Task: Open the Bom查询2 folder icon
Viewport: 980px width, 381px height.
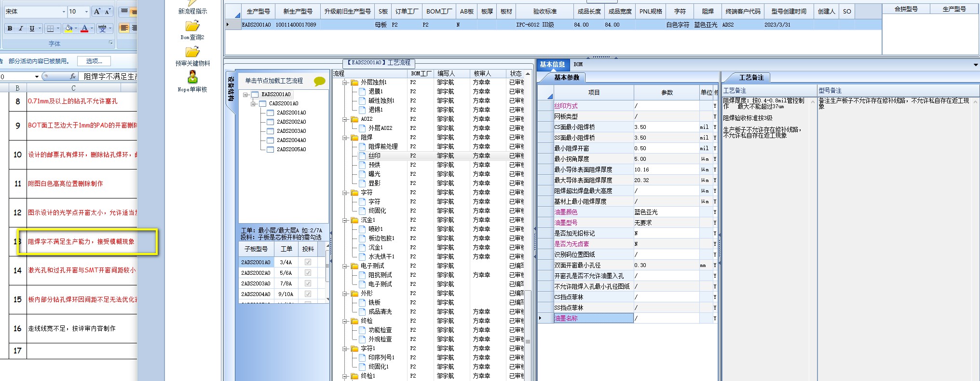Action: [x=192, y=26]
